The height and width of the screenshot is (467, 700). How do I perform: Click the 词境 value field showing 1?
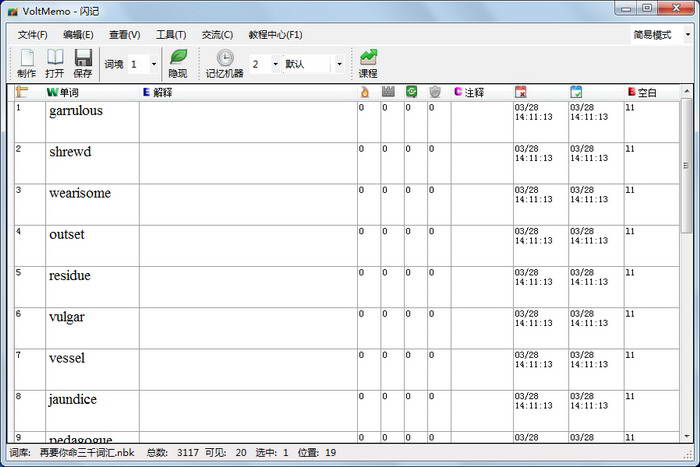click(x=138, y=64)
